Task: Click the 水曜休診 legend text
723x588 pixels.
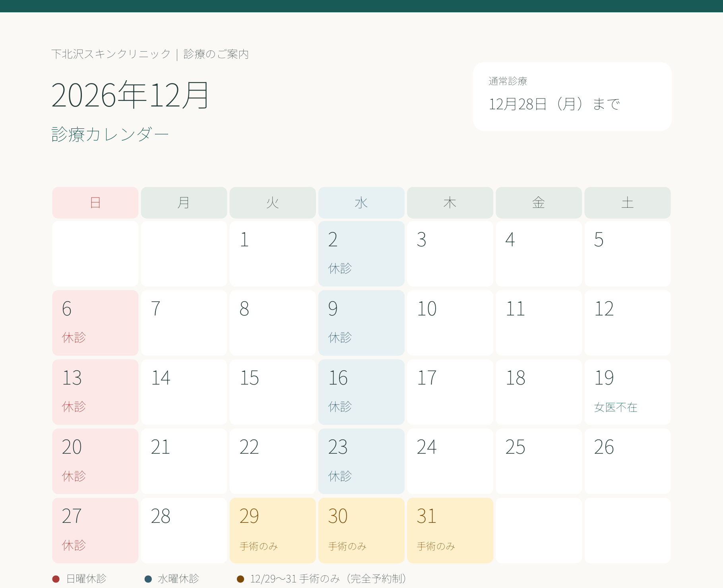Action: click(178, 579)
